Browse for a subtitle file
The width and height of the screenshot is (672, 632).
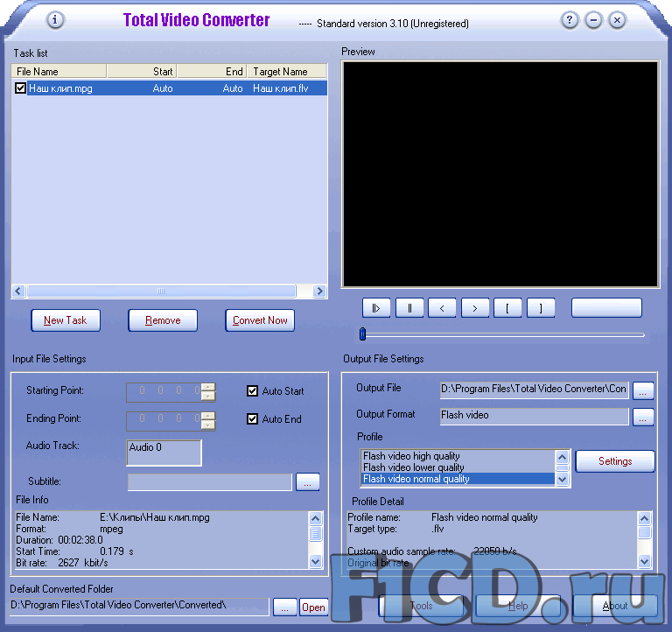(x=308, y=482)
